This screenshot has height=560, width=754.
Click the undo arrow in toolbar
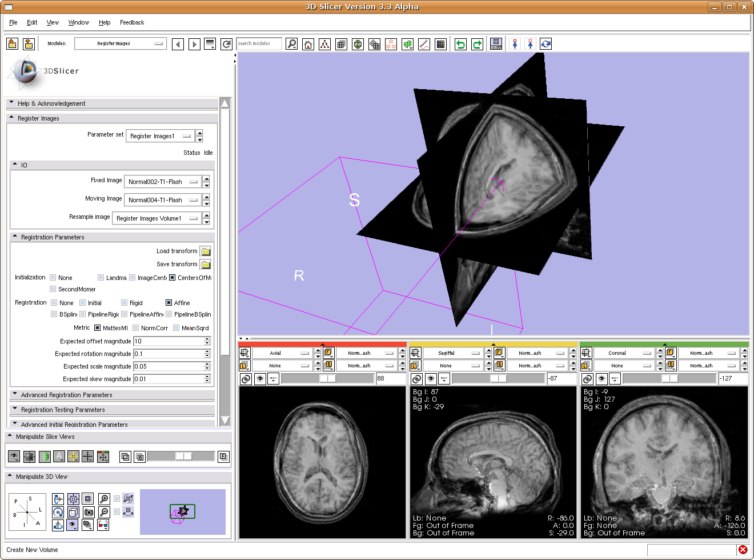460,44
